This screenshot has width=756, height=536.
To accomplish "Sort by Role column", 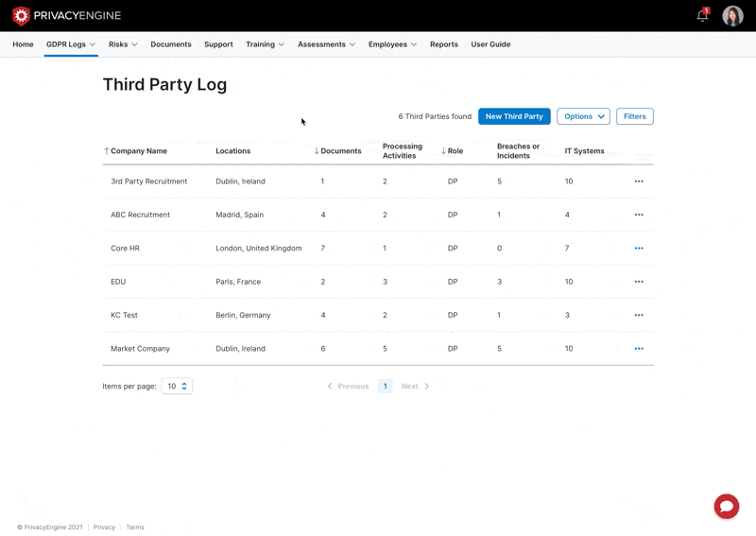I will (452, 151).
